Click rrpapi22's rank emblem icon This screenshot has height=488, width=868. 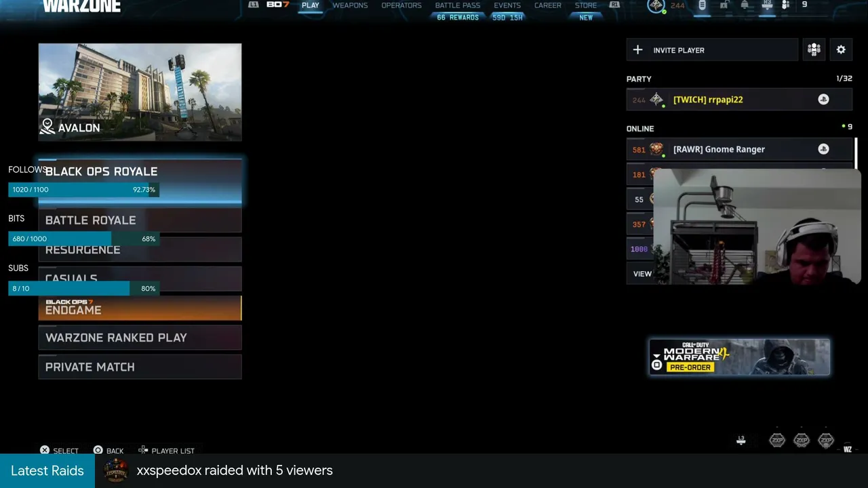[x=656, y=100]
